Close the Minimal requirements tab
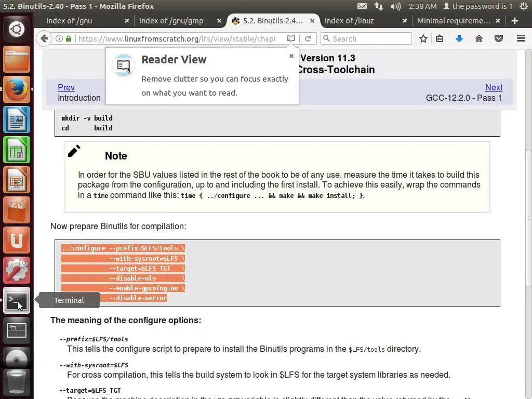 coord(497,21)
